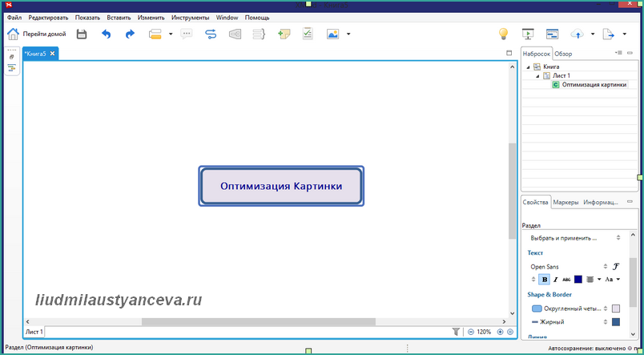Click the dark blue text color swatch

pos(578,280)
